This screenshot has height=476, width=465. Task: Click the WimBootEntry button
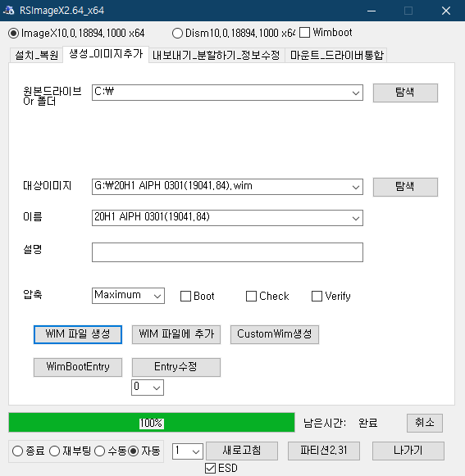click(78, 367)
